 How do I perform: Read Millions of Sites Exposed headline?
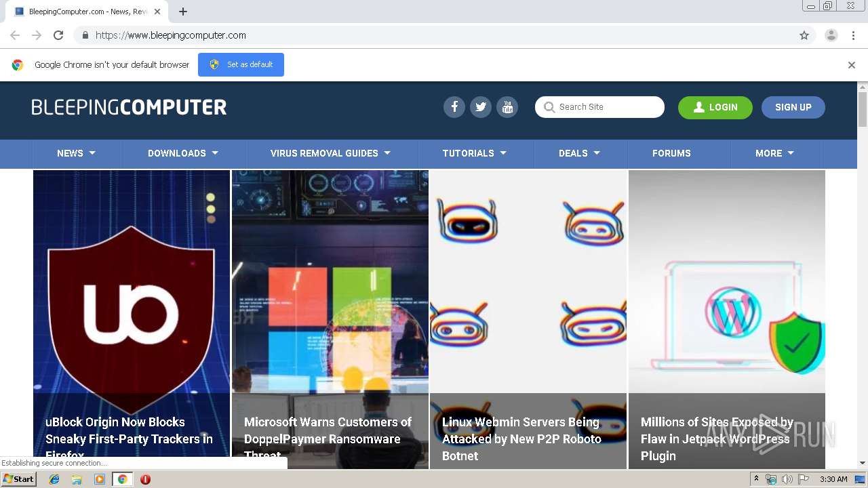[x=717, y=439]
